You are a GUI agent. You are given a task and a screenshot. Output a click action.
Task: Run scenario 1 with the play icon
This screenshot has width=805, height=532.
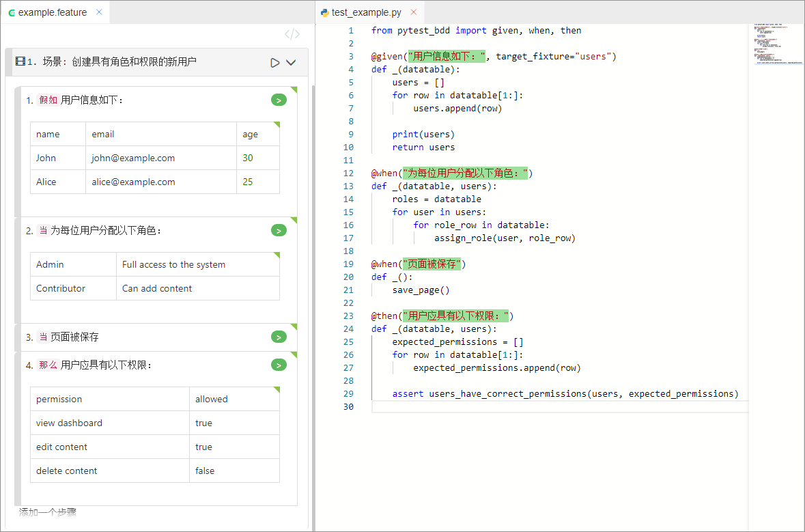[274, 61]
